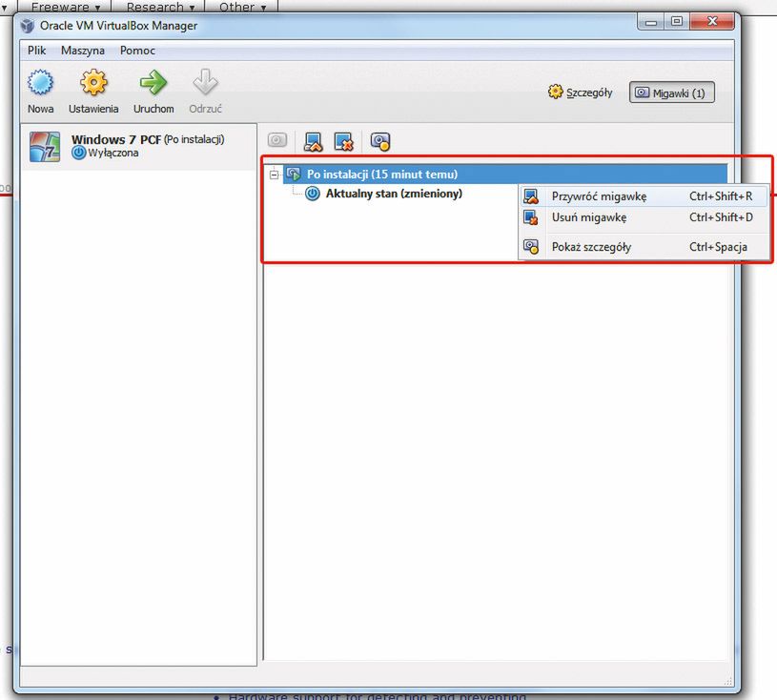Collapse the Po instalacji snapshot tree
The width and height of the screenshot is (777, 700).
(274, 175)
